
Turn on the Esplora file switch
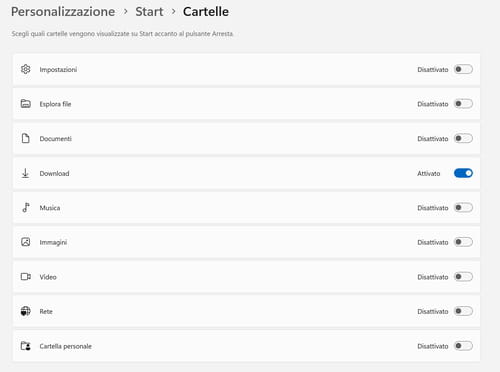463,104
